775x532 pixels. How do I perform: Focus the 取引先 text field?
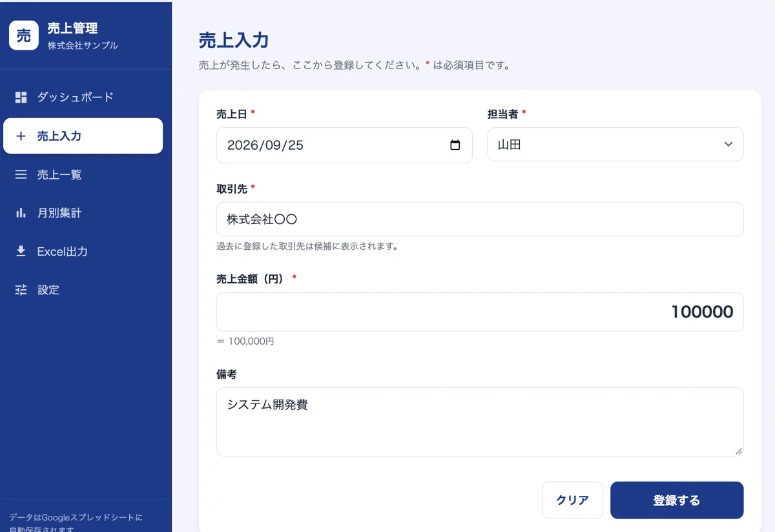click(x=480, y=220)
